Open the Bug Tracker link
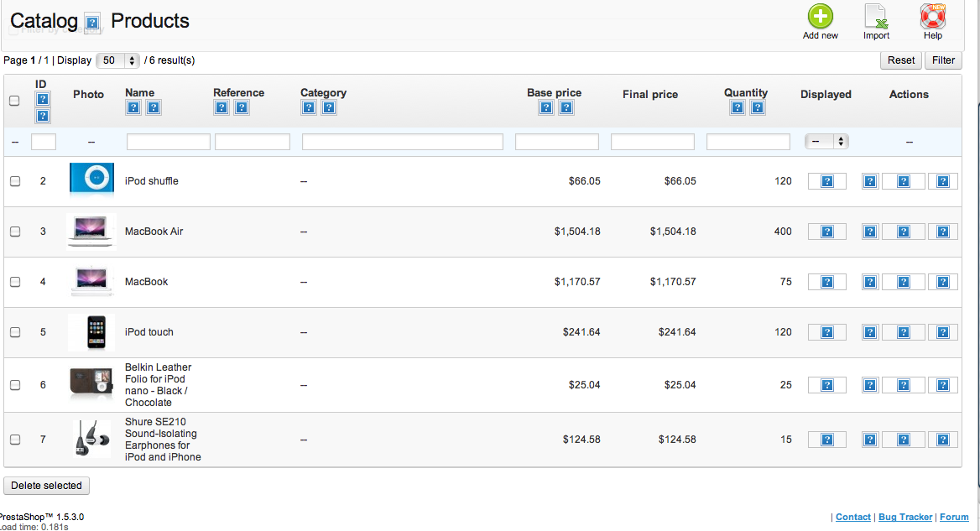Viewport: 980px width, 531px height. 905,517
